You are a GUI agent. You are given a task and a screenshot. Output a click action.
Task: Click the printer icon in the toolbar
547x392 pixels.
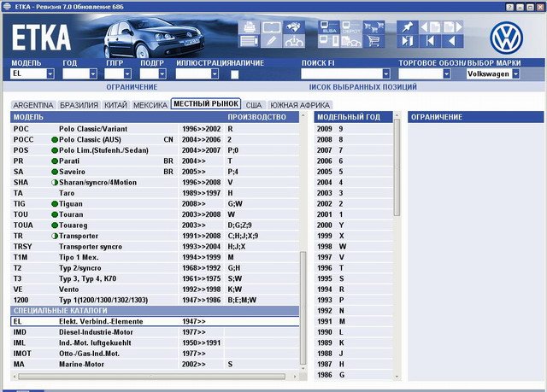[249, 27]
